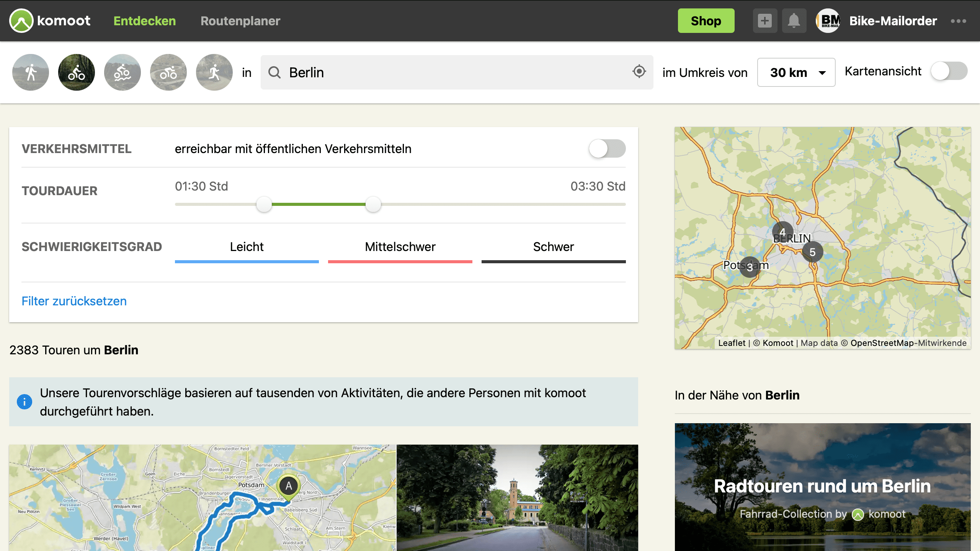This screenshot has width=980, height=551.
Task: Enable public transport reachable switch
Action: [608, 148]
